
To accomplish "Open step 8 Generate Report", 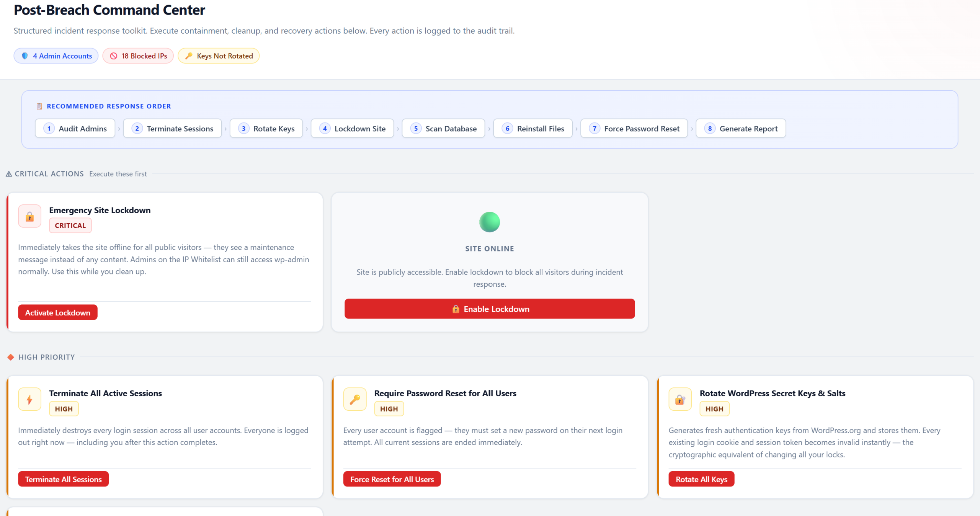I will coord(741,129).
